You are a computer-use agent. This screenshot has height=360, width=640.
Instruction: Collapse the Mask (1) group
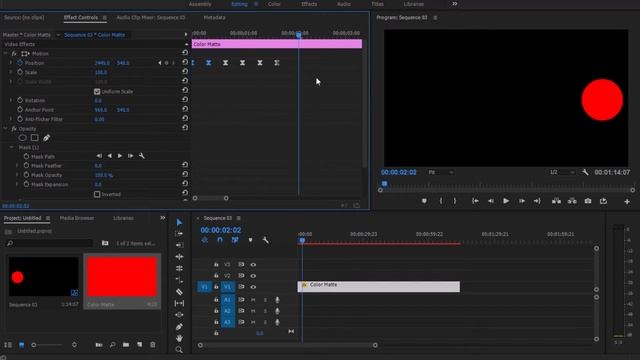point(11,147)
